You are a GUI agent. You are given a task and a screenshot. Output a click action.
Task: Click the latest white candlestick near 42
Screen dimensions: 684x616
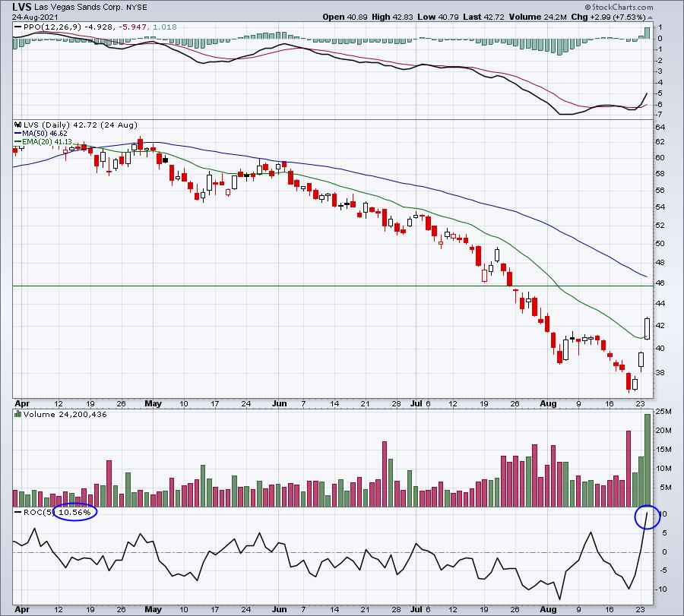click(648, 328)
